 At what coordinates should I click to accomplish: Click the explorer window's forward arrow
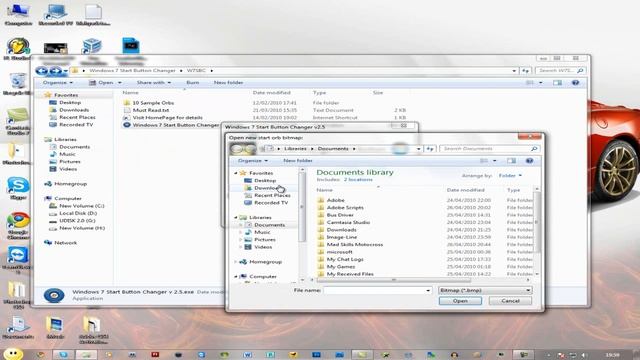[x=56, y=71]
